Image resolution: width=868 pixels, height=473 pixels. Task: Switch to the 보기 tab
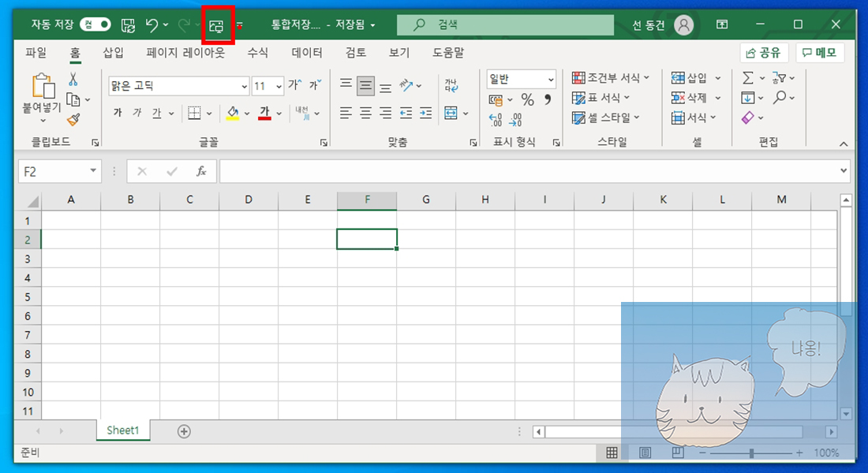coord(398,53)
